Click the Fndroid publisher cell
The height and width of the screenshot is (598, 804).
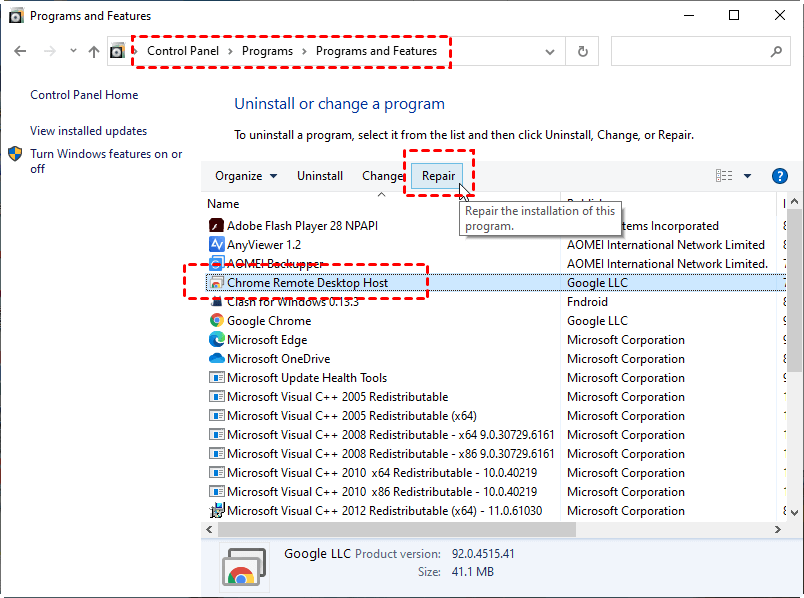point(587,302)
